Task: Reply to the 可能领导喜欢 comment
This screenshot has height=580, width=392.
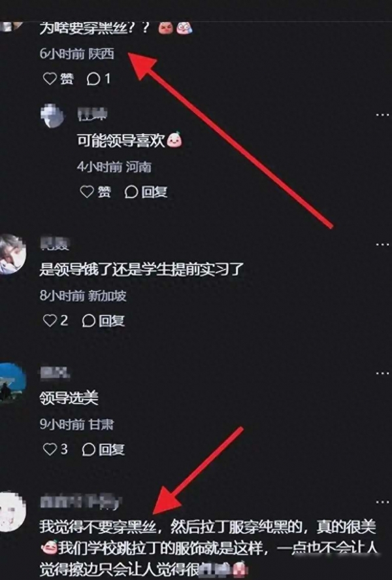Action: 146,192
